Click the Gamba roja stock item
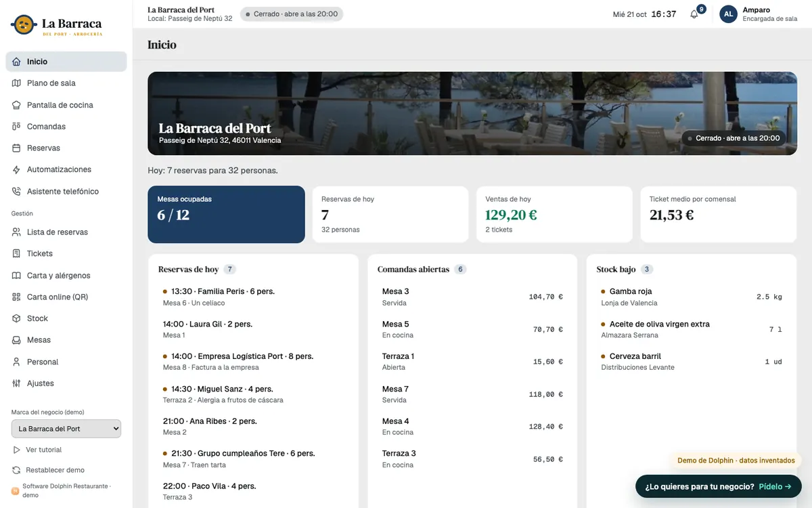812x508 pixels. 692,297
